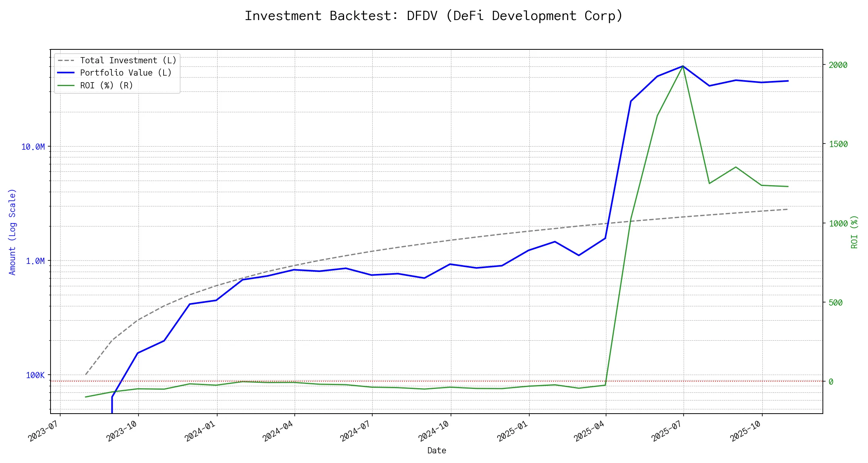Click the 1.0M left axis label
This screenshot has width=868, height=463.
(x=35, y=261)
